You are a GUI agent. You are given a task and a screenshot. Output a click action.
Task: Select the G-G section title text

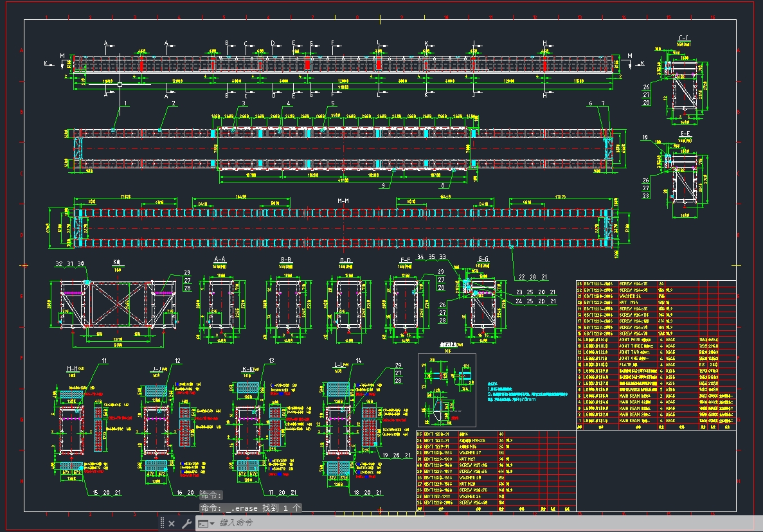point(483,259)
